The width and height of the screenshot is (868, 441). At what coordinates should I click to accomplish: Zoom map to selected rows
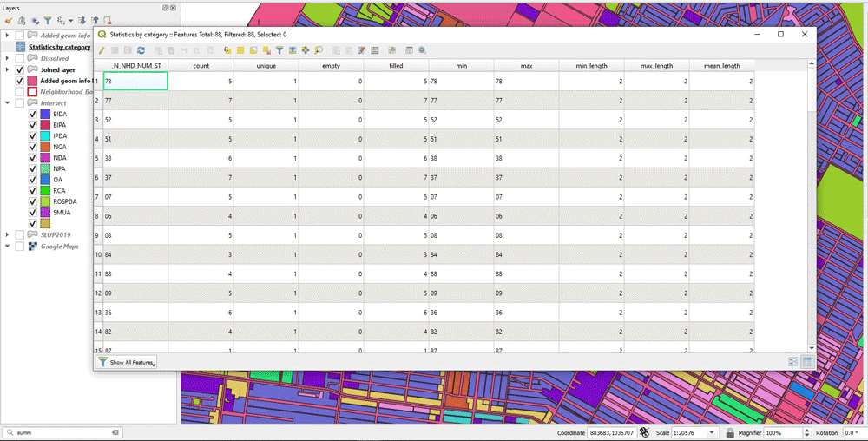click(319, 50)
